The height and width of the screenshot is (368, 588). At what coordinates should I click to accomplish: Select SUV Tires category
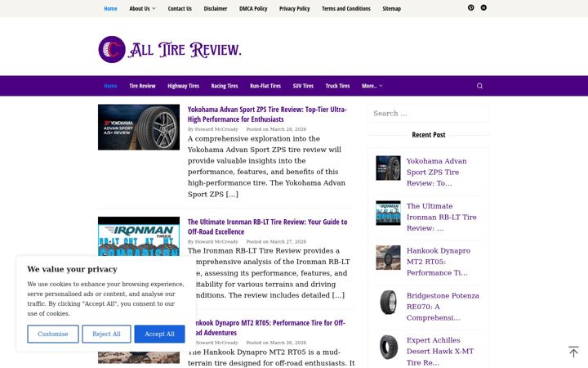pos(303,86)
